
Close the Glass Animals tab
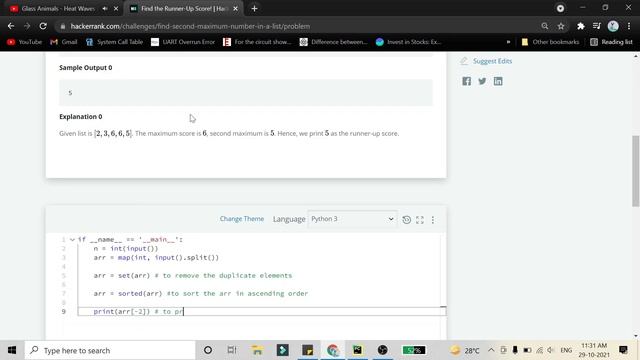click(x=116, y=8)
